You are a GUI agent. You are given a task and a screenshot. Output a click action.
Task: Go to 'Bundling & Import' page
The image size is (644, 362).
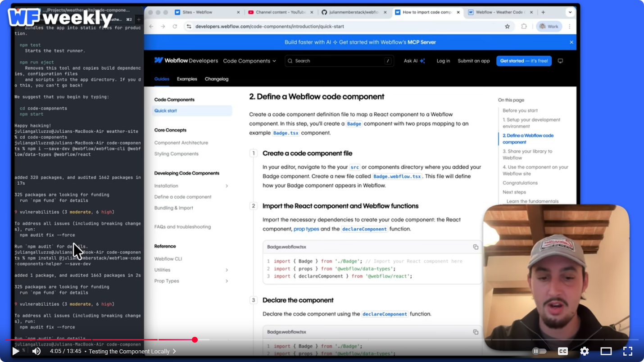(173, 208)
